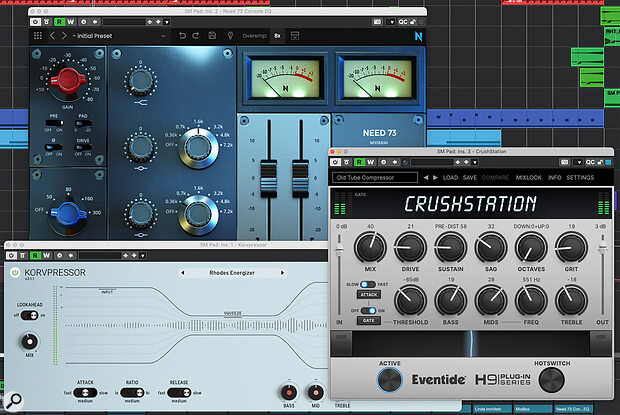Open the Need 73 preset browser grid icon
The image size is (620, 415).
(x=38, y=36)
